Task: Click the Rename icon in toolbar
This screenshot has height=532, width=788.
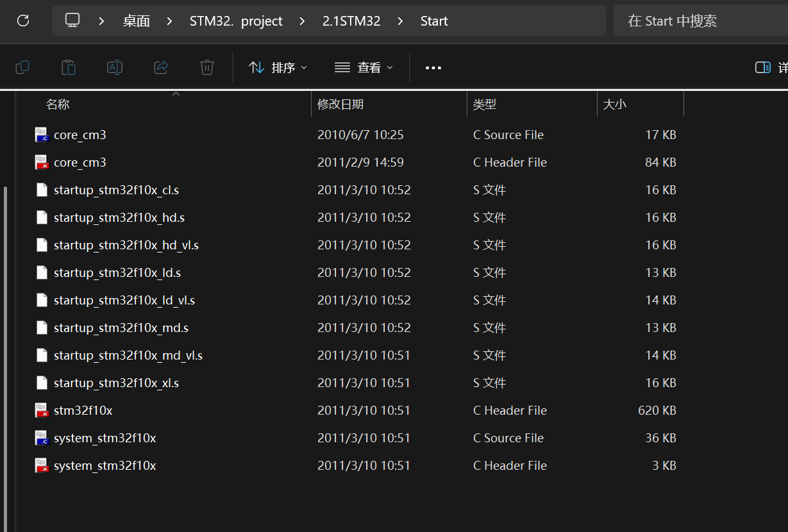Action: click(x=115, y=67)
